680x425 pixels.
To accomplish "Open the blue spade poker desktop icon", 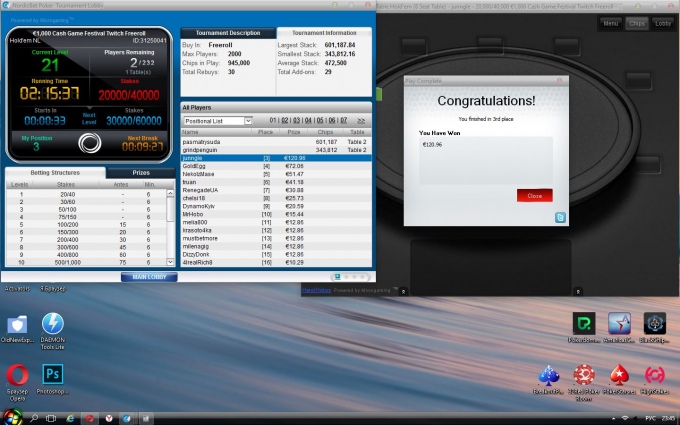I will [548, 379].
